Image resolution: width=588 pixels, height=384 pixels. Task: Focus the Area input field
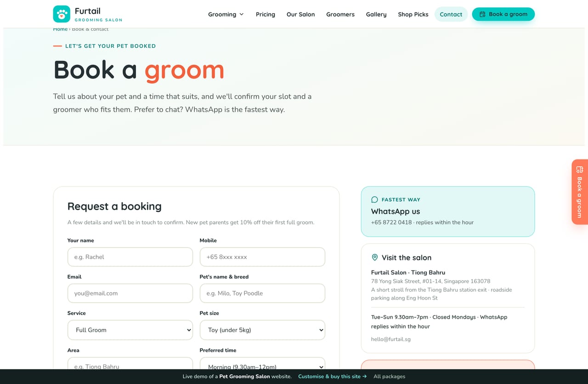click(130, 363)
